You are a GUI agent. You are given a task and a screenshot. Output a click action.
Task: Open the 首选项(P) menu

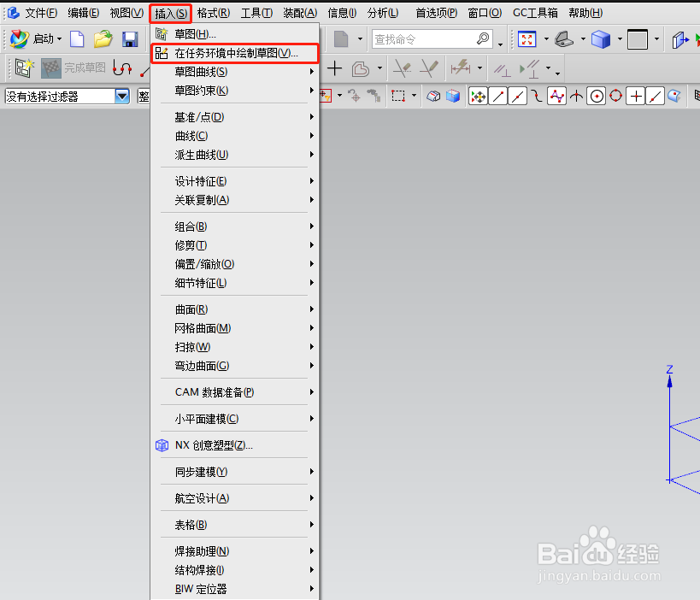pyautogui.click(x=436, y=14)
